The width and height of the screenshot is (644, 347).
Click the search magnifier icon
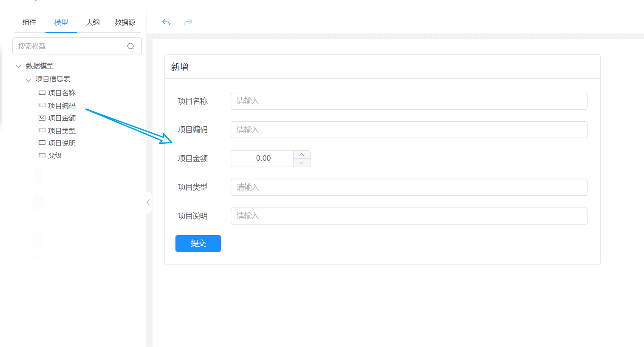tap(131, 46)
